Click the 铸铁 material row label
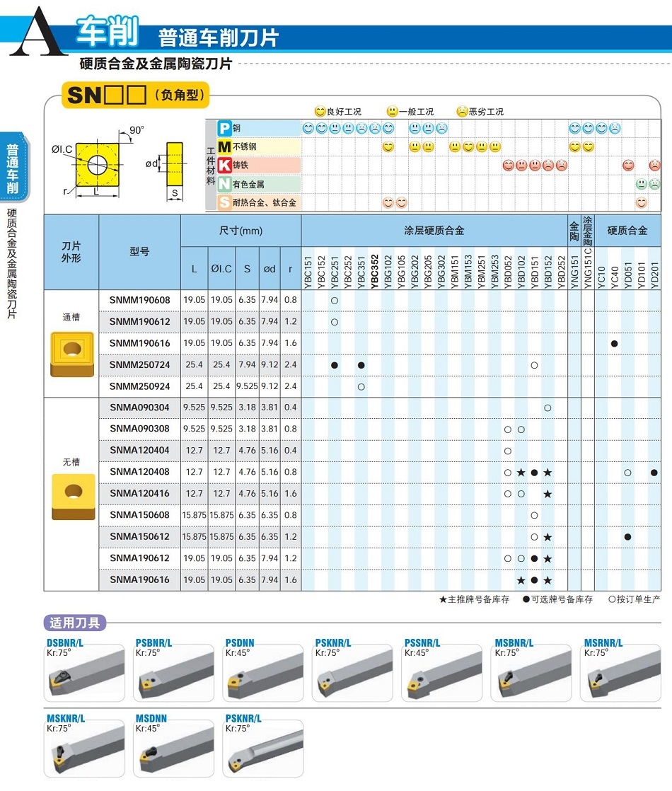 (x=241, y=166)
